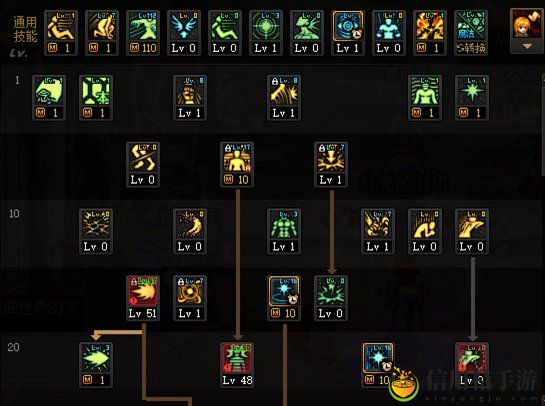This screenshot has width=545, height=406.
Task: Select the green muscular torso skill at level 10
Action: (x=284, y=231)
